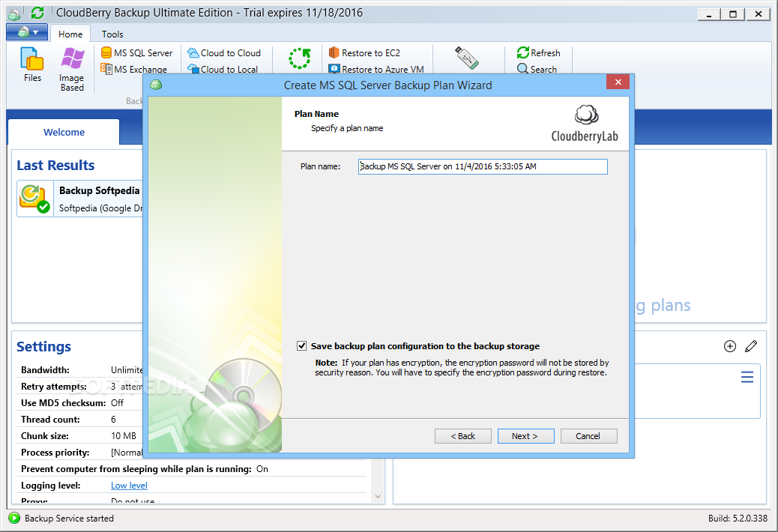The image size is (778, 532).
Task: Click the MS SQL Server backup button
Action: 137,53
